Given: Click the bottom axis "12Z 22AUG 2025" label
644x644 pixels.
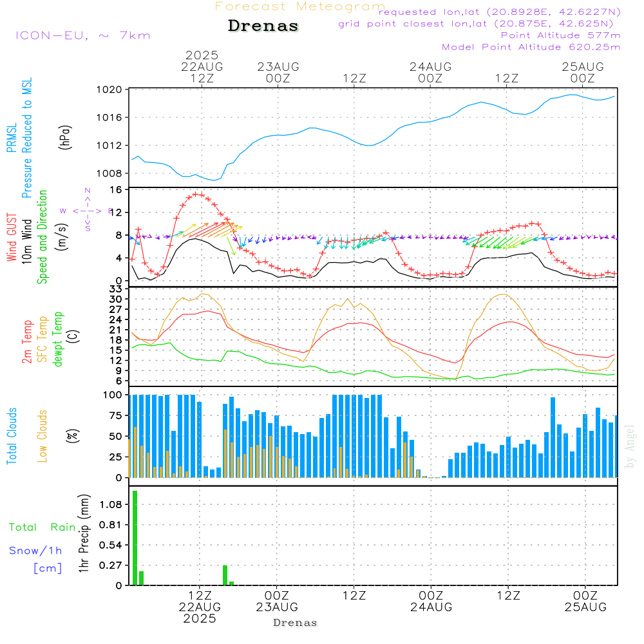Looking at the screenshot, I should [x=200, y=607].
